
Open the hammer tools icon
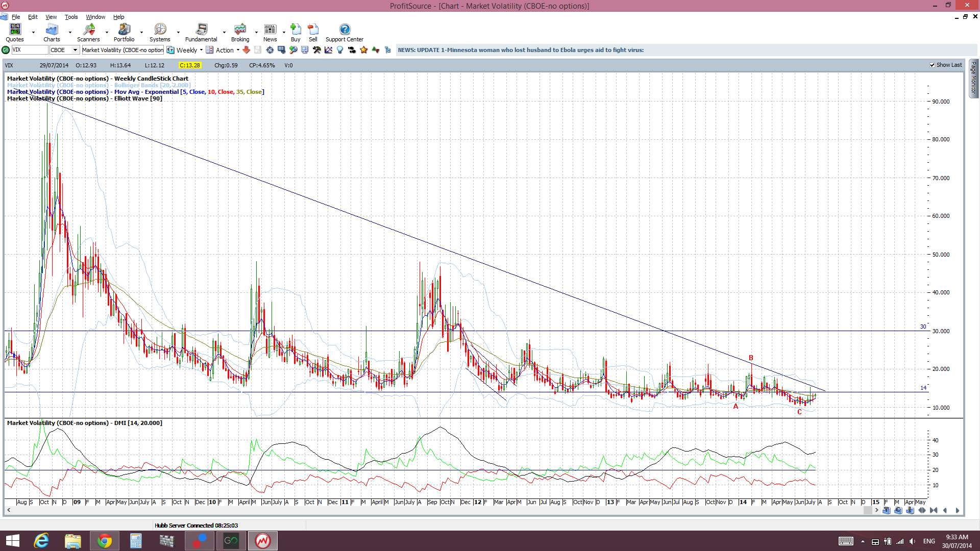coord(316,50)
